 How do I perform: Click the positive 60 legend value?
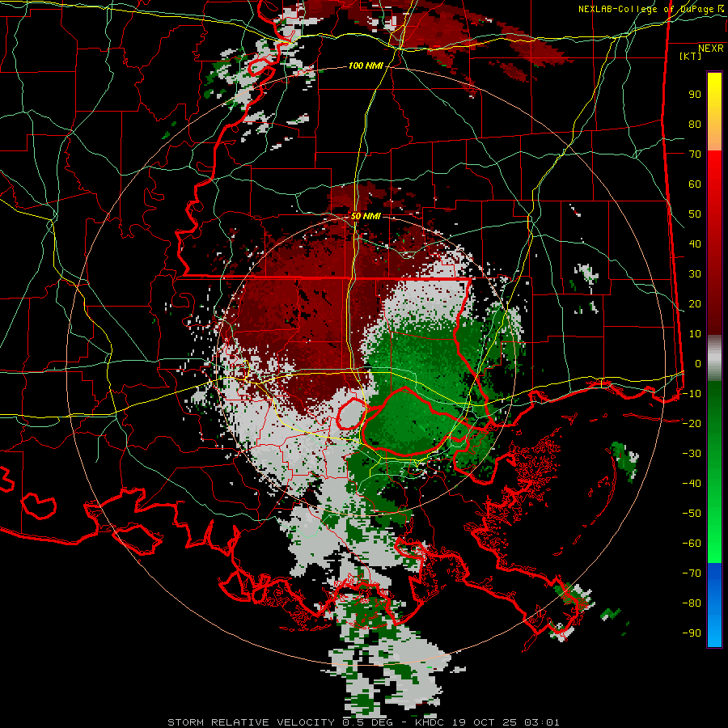695,184
